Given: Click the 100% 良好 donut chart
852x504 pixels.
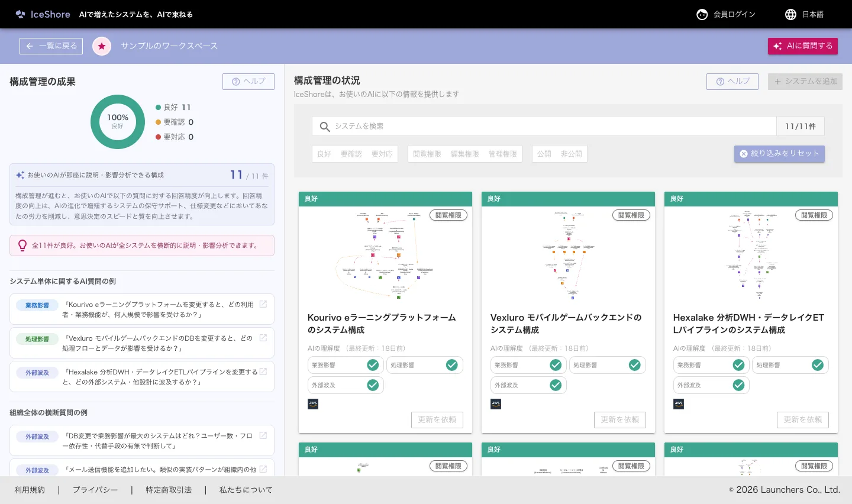Looking at the screenshot, I should tap(118, 122).
